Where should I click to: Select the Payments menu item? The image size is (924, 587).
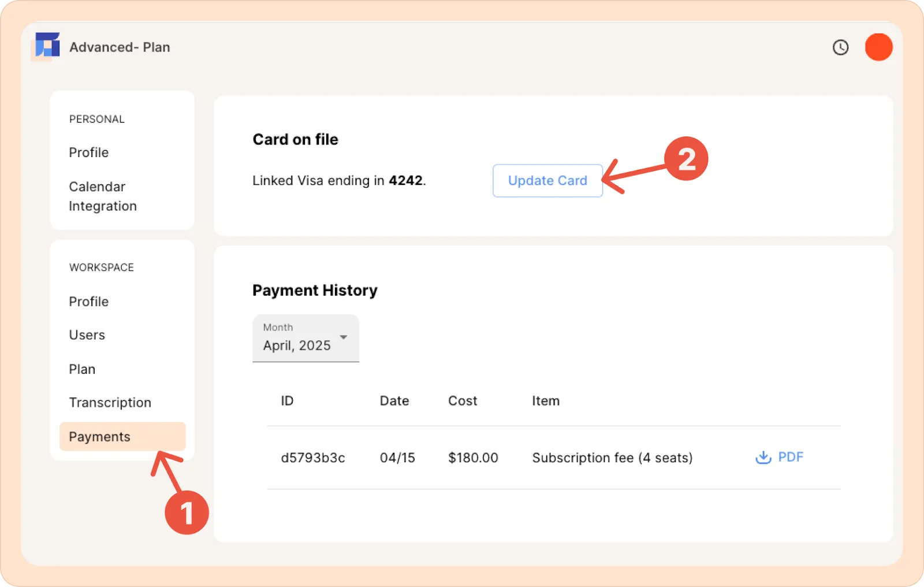pos(122,437)
